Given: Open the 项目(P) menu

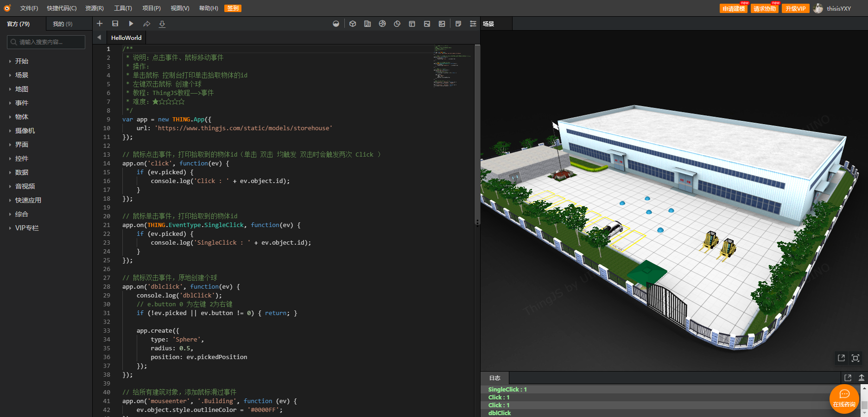Looking at the screenshot, I should 152,8.
